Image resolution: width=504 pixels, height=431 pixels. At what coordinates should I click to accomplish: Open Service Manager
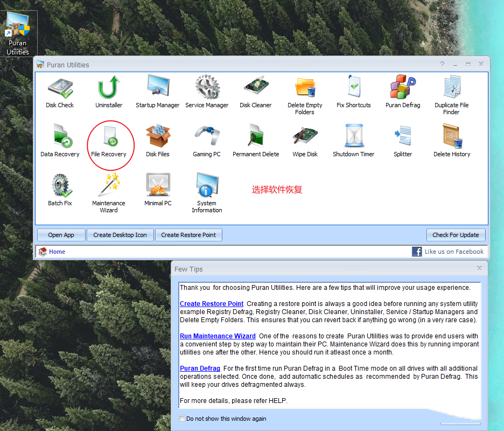click(207, 92)
